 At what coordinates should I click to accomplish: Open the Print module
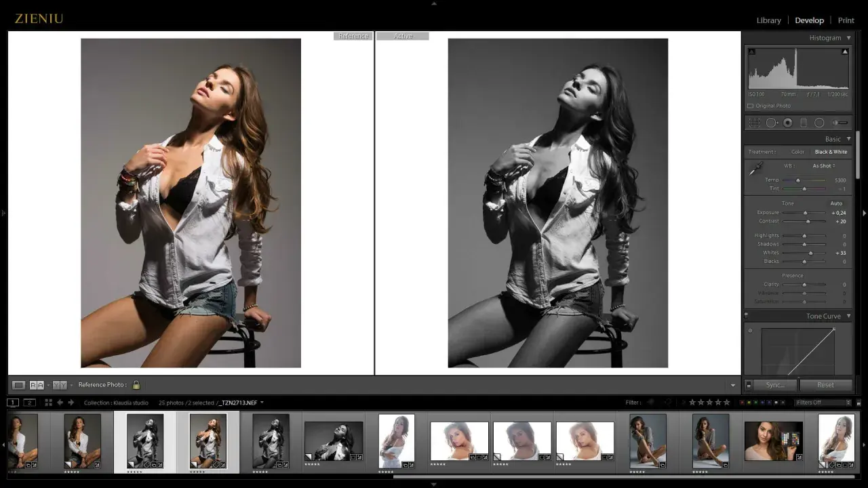tap(846, 20)
